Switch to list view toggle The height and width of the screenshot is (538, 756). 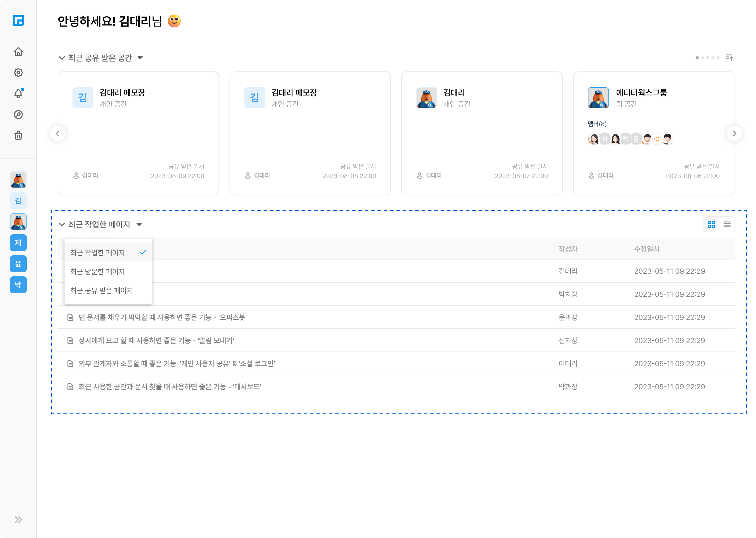(727, 224)
